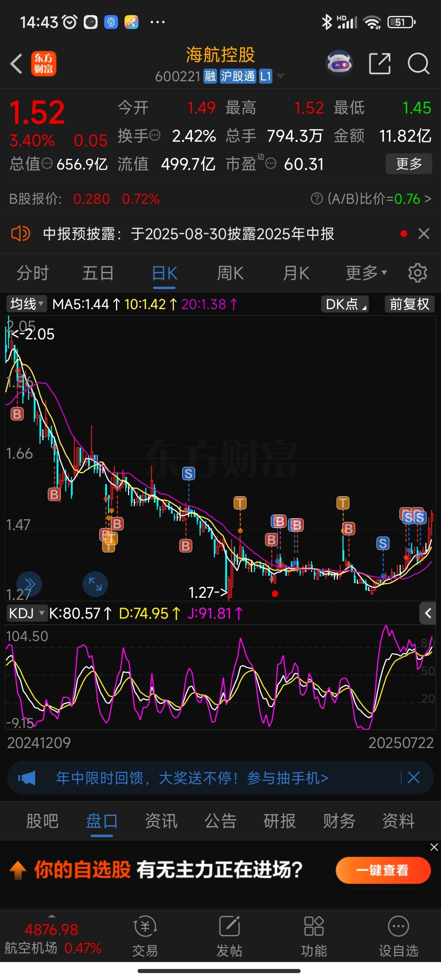Go back using the left arrow
The height and width of the screenshot is (980, 441).
click(x=16, y=64)
